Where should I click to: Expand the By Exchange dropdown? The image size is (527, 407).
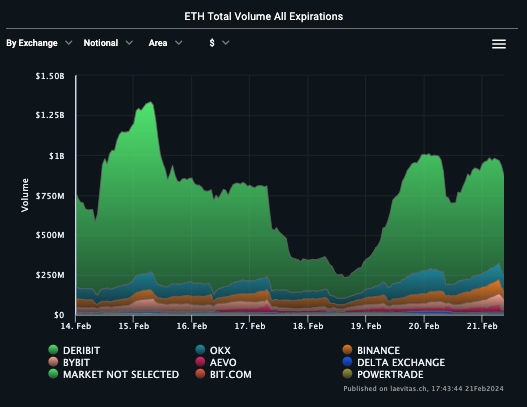tap(39, 43)
